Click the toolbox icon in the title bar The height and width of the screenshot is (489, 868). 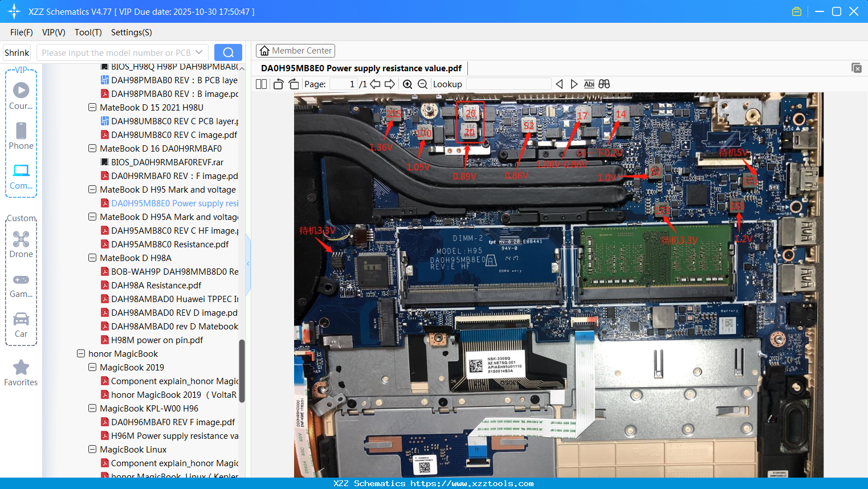click(797, 11)
